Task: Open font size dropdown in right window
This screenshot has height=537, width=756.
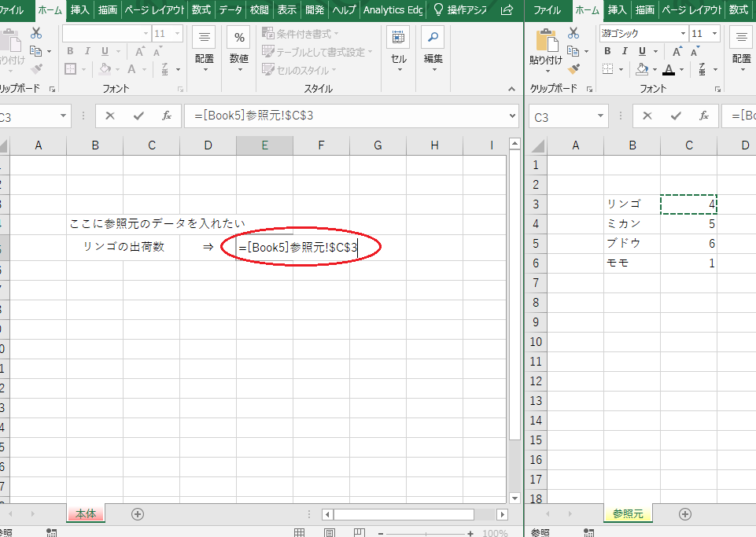Action: point(714,33)
